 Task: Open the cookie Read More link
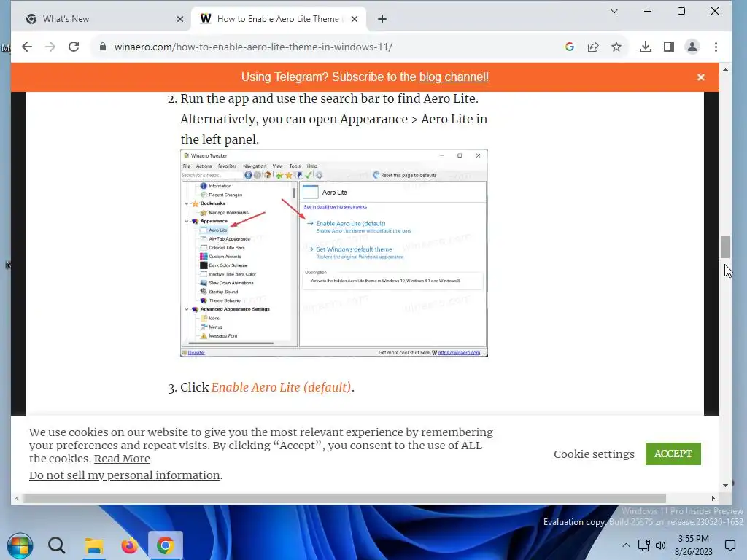coord(122,459)
